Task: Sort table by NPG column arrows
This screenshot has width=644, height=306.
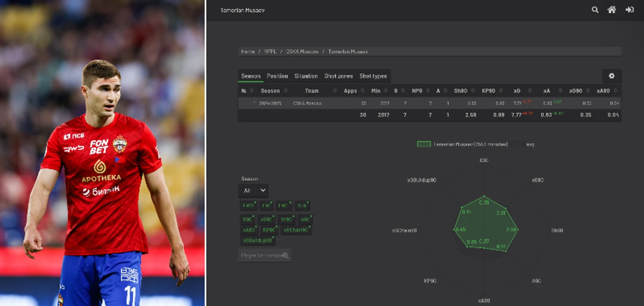Action: (x=428, y=91)
